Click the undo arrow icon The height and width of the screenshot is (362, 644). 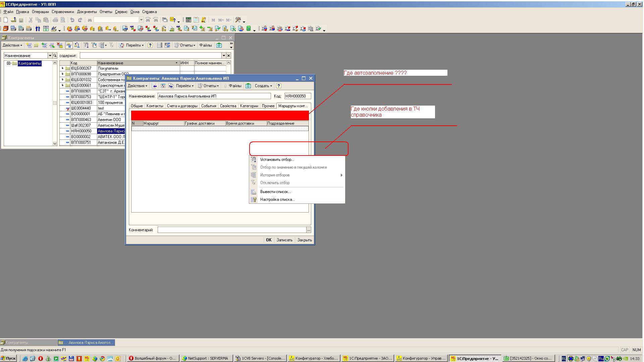[x=72, y=20]
